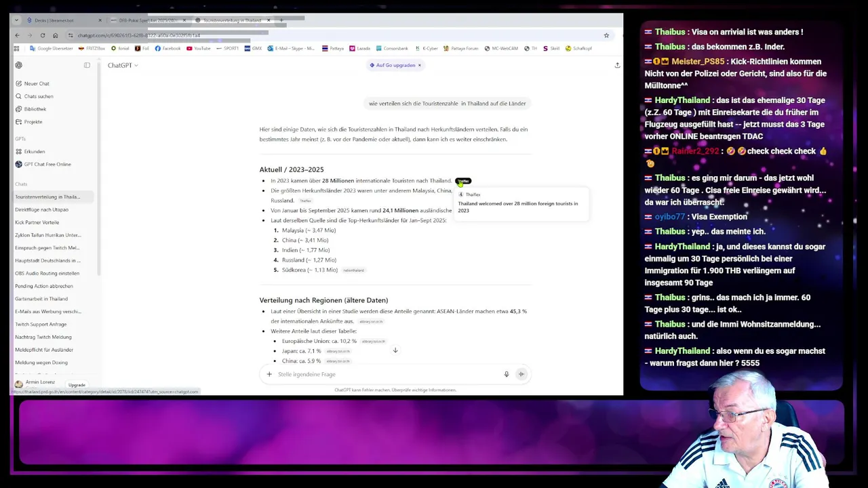868x488 pixels.
Task: Go forward in the browser
Action: pyautogui.click(x=30, y=35)
